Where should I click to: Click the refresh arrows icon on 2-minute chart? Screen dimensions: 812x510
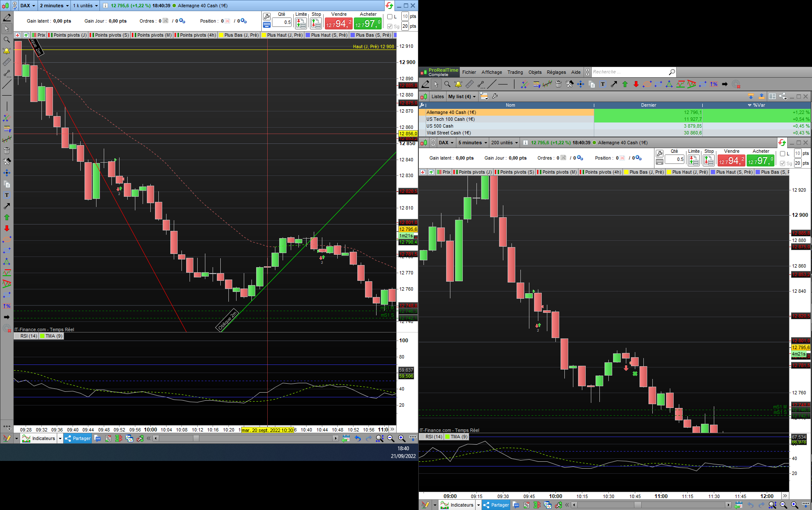tap(389, 6)
